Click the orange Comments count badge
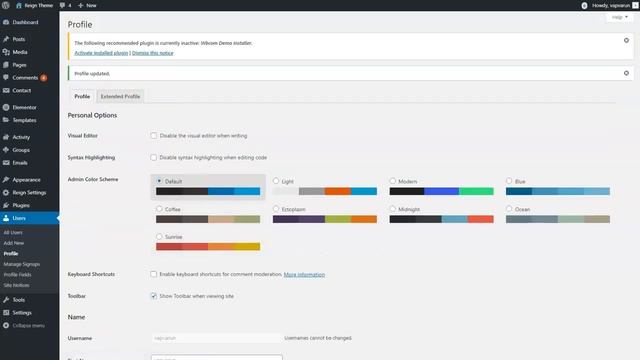 [43, 78]
